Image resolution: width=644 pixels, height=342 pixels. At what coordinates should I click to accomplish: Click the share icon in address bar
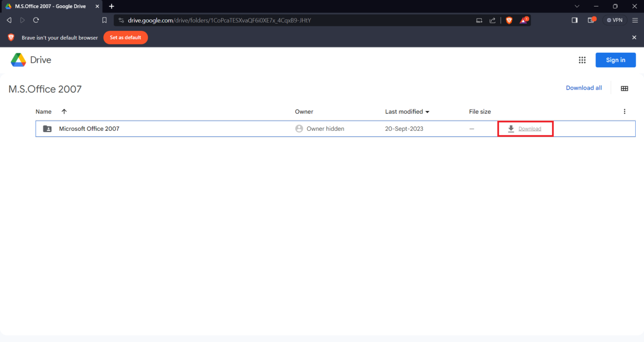(x=493, y=20)
